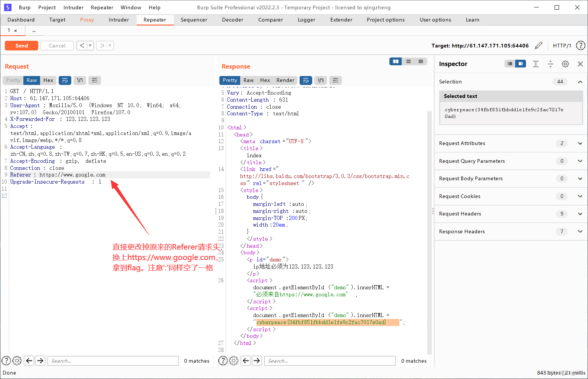
Task: Choose combined tabbed layout view
Action: 421,62
